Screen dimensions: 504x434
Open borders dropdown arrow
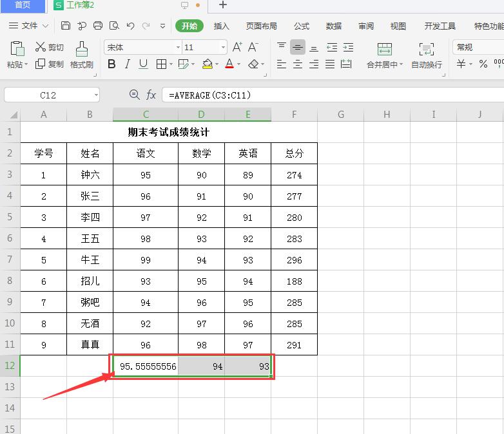pos(171,64)
